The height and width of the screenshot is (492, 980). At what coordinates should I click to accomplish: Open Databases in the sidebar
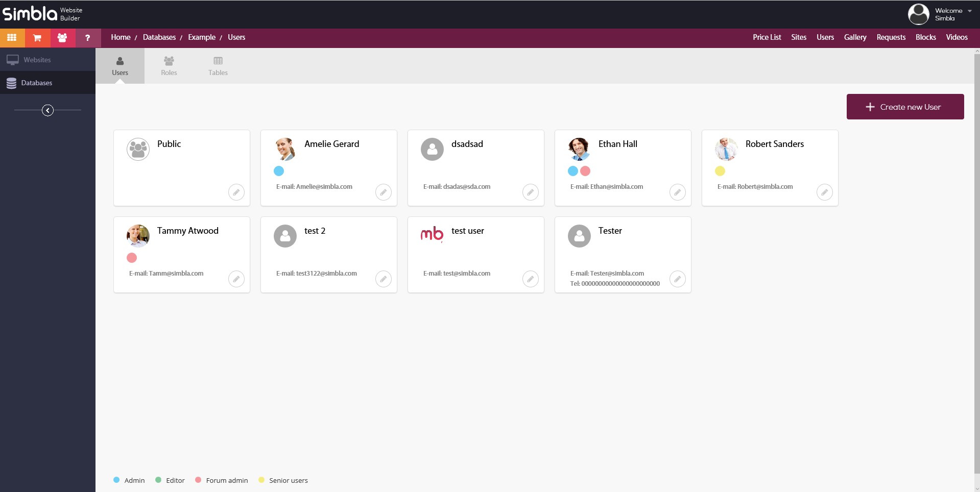47,83
